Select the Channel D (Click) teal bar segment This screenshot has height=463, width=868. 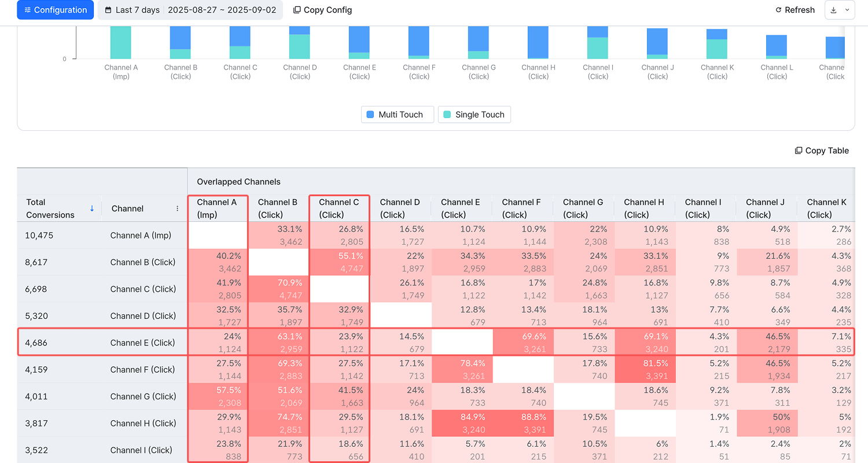300,47
